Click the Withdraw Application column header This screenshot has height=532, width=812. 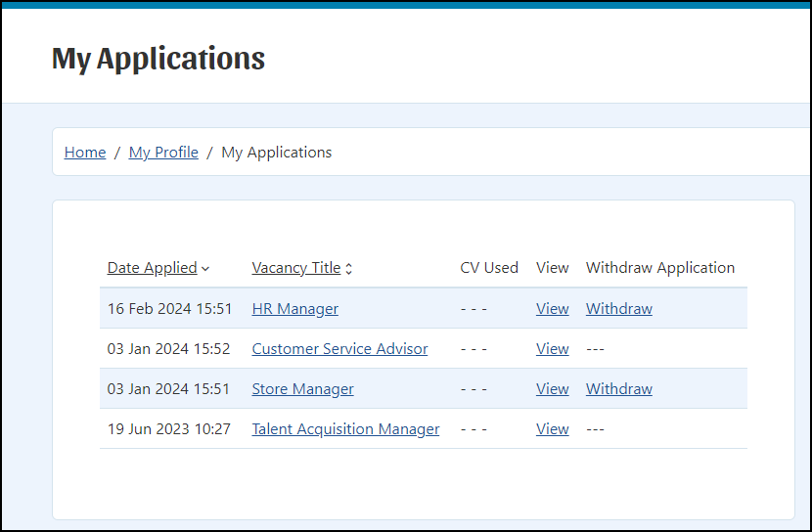[660, 268]
